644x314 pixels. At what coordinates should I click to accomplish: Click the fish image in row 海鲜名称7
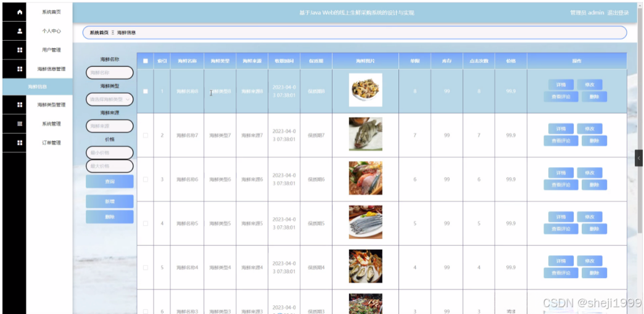pos(366,134)
